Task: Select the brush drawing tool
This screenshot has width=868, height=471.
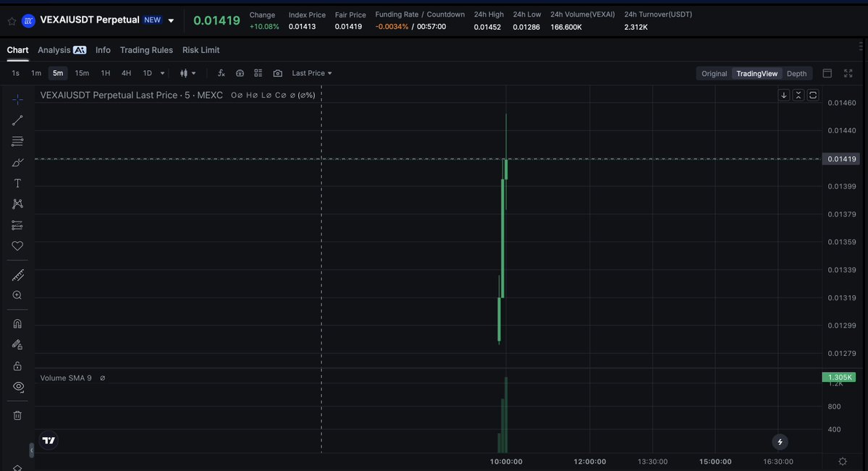Action: (17, 162)
